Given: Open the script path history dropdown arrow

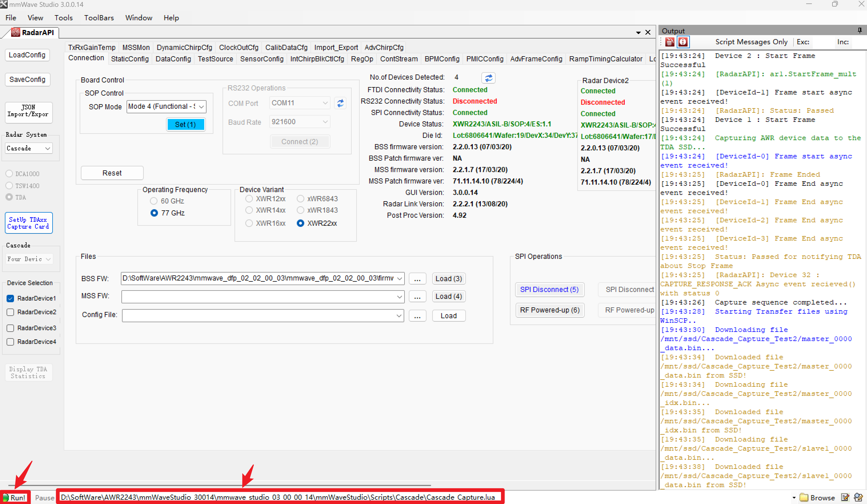Looking at the screenshot, I should 794,497.
